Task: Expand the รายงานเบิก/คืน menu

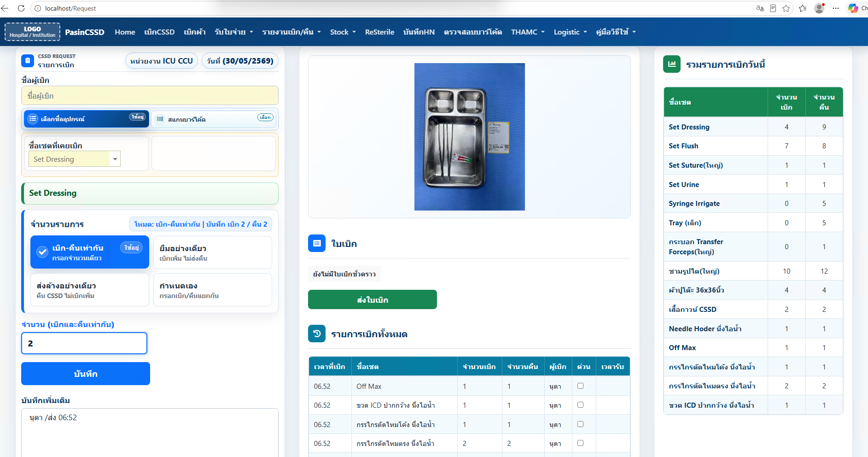Action: (x=291, y=32)
